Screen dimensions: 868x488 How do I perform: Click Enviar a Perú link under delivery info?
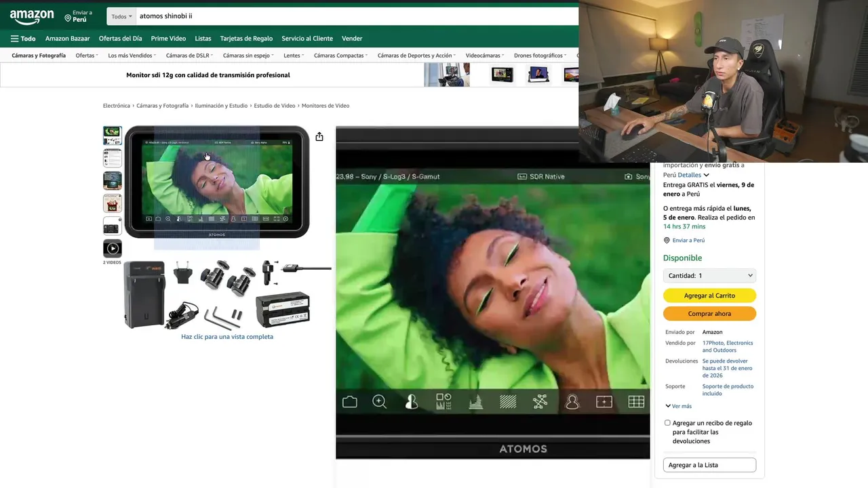[x=688, y=241]
